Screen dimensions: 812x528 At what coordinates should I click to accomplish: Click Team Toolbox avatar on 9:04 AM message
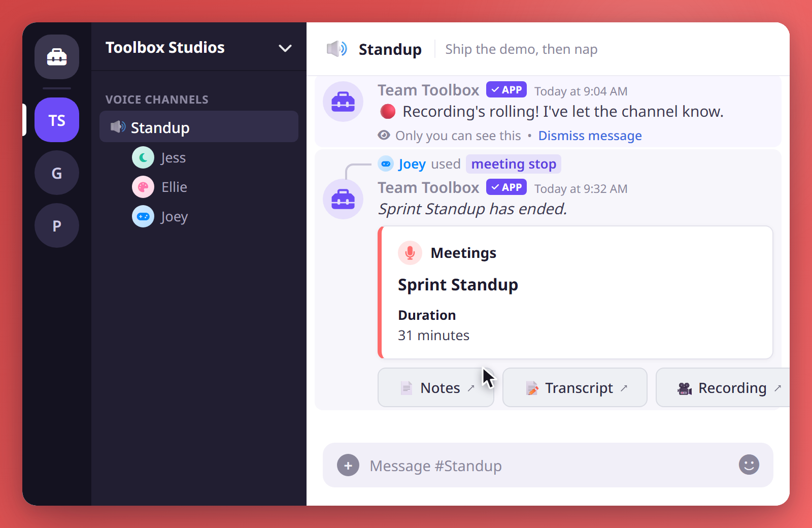tap(343, 102)
